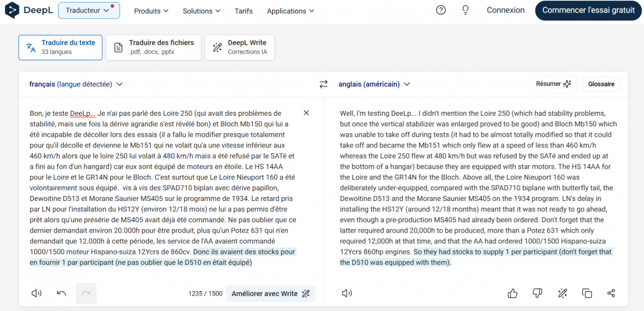
Task: Expand the Applications menu
Action: click(290, 11)
